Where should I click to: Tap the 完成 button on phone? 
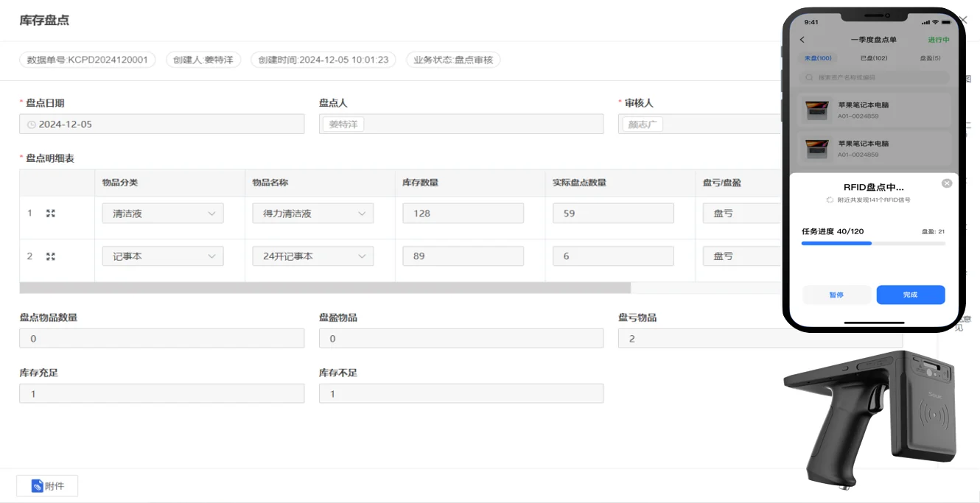[911, 295]
